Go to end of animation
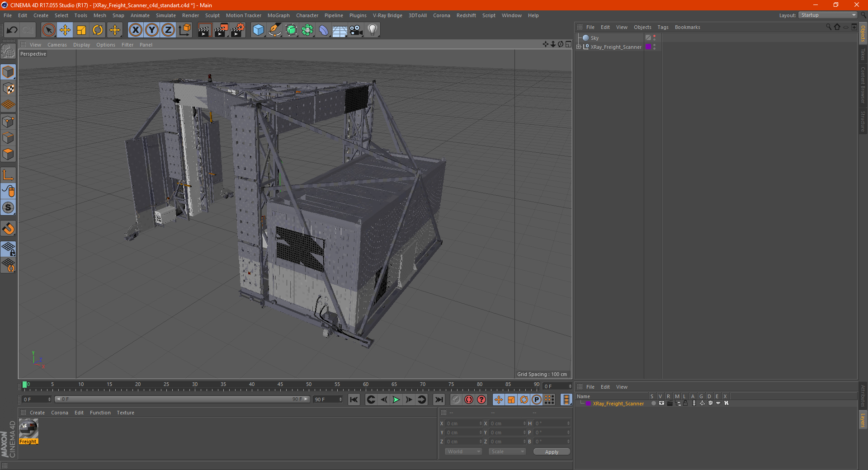Screen dimensions: 868x470 pos(439,399)
